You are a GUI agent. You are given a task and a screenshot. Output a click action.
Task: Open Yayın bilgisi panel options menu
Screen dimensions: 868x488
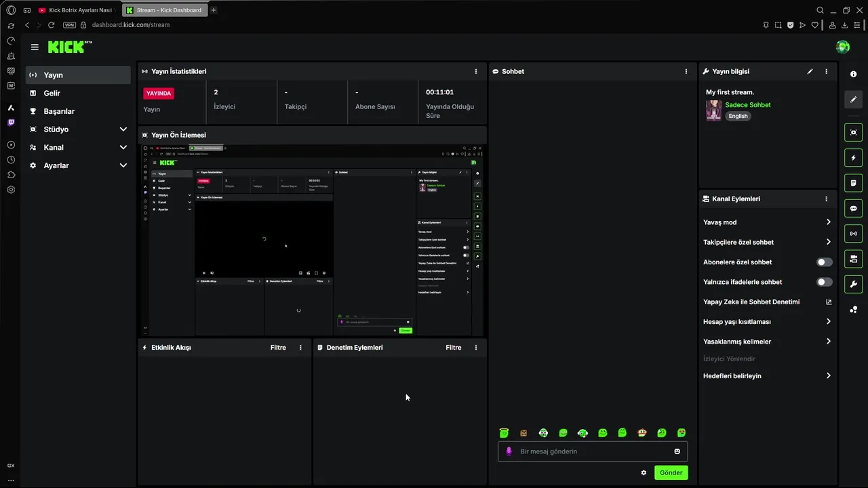tap(826, 71)
